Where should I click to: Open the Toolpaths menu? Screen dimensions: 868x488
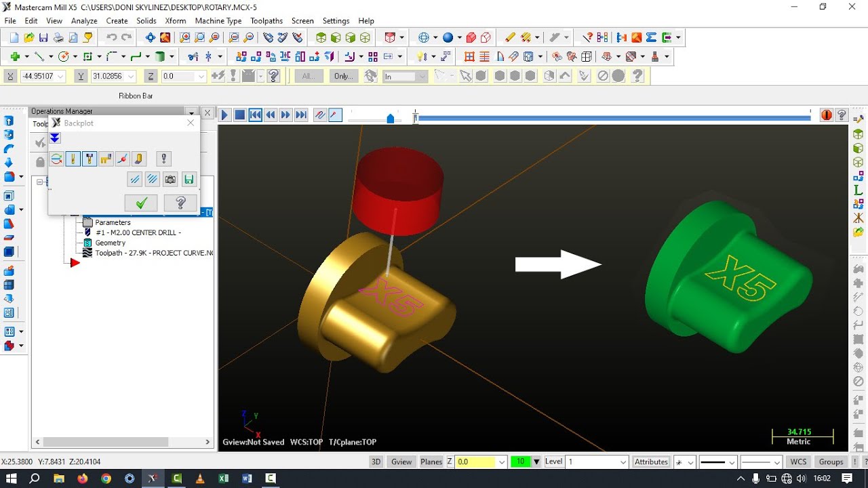coord(267,21)
